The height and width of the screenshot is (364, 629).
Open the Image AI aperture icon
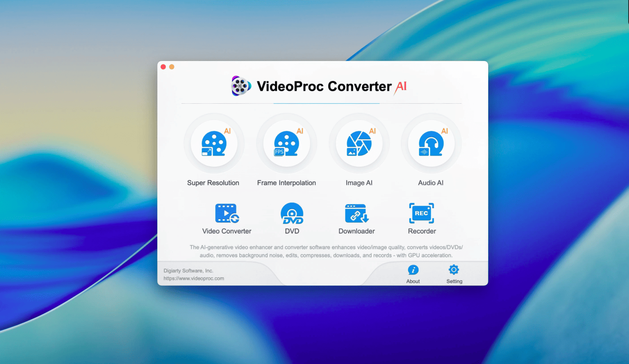[x=359, y=143]
